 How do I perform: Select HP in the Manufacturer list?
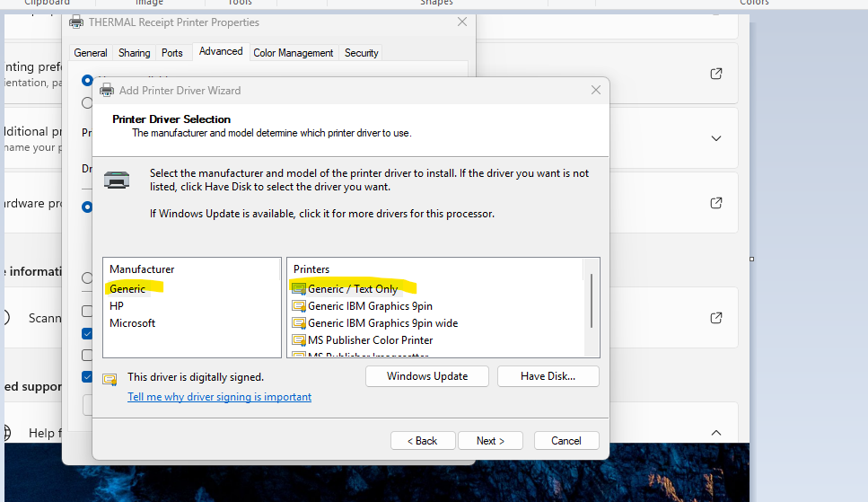pos(117,306)
